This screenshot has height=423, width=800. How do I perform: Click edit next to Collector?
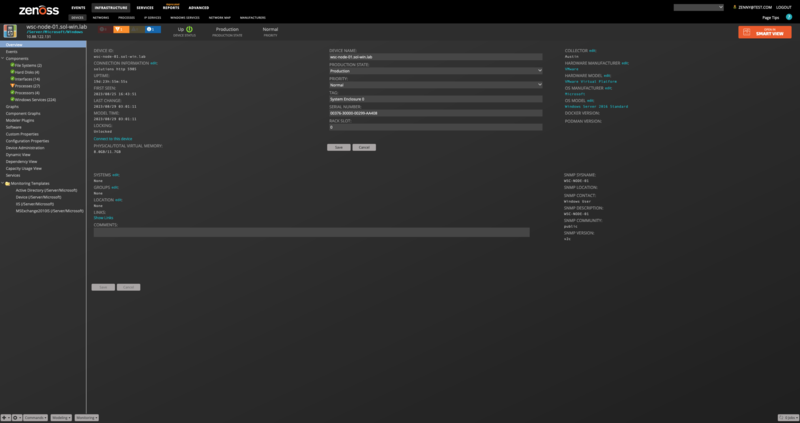593,51
